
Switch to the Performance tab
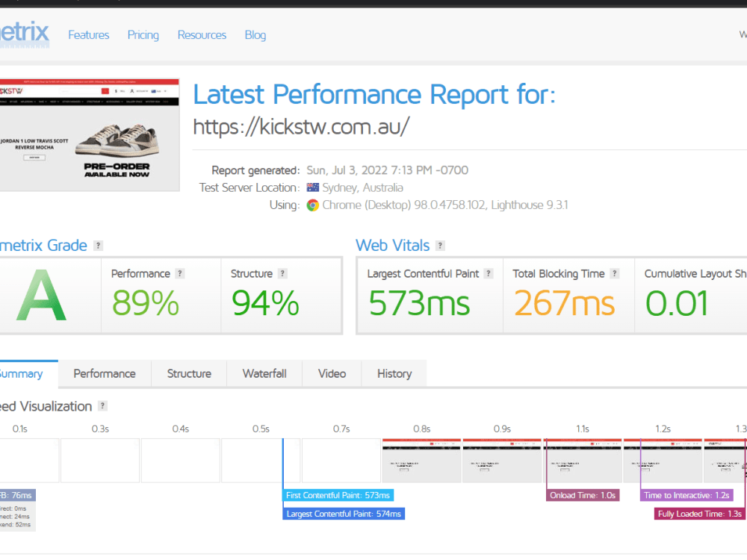pos(105,374)
